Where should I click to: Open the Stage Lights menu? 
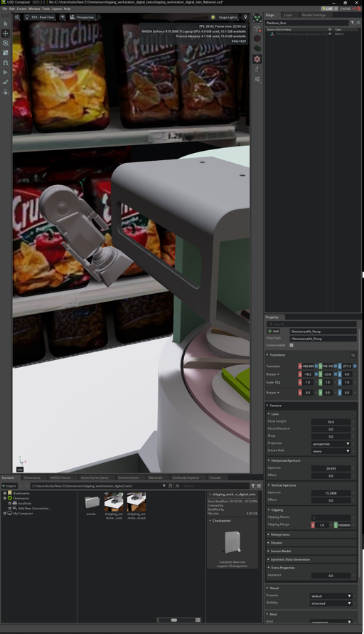pyautogui.click(x=224, y=17)
